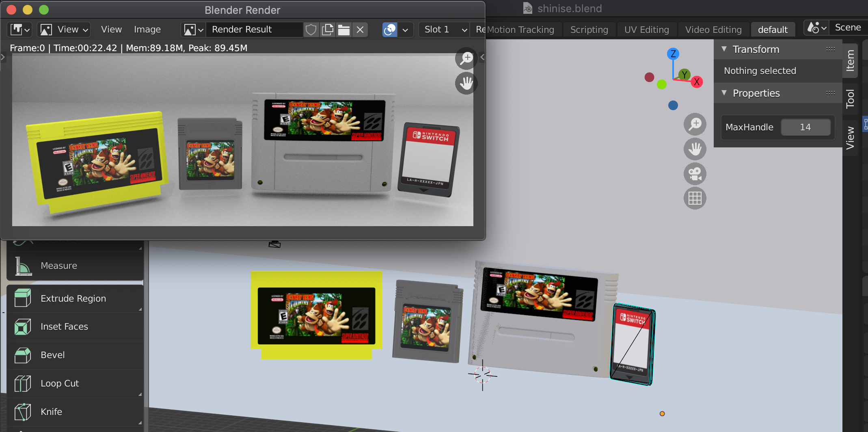Click the camera object above the cartridges

click(275, 244)
